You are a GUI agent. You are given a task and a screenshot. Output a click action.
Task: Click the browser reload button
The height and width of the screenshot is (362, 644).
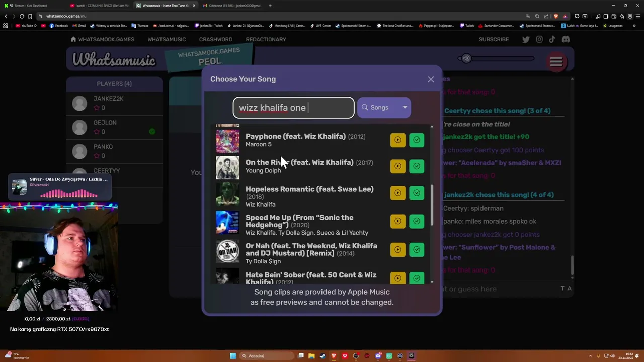(x=22, y=16)
